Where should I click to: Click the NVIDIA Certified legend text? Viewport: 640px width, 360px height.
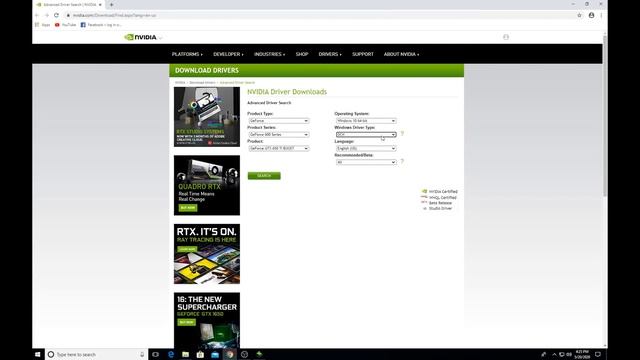coord(443,191)
